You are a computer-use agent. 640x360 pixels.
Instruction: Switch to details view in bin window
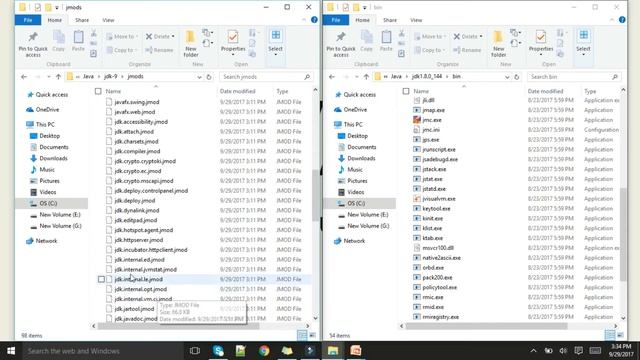coord(609,335)
